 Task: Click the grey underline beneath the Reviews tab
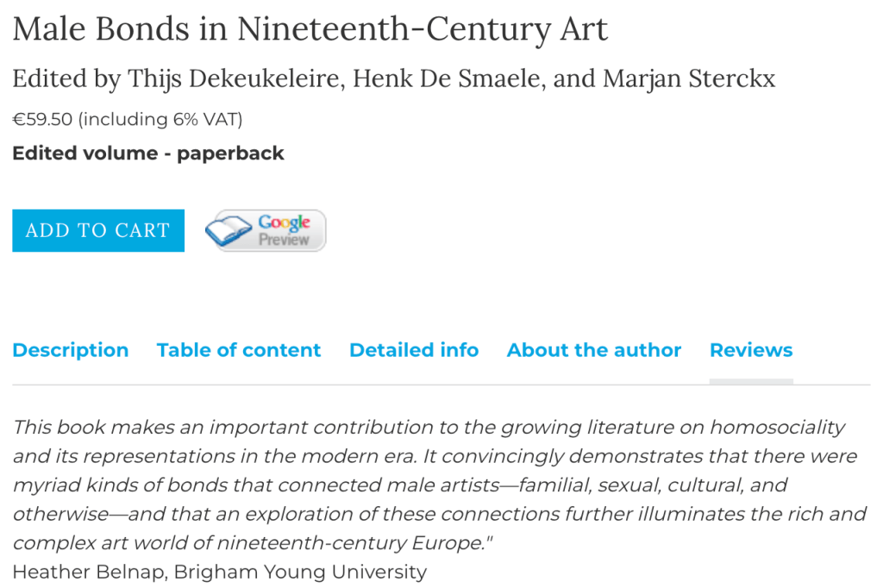[751, 381]
